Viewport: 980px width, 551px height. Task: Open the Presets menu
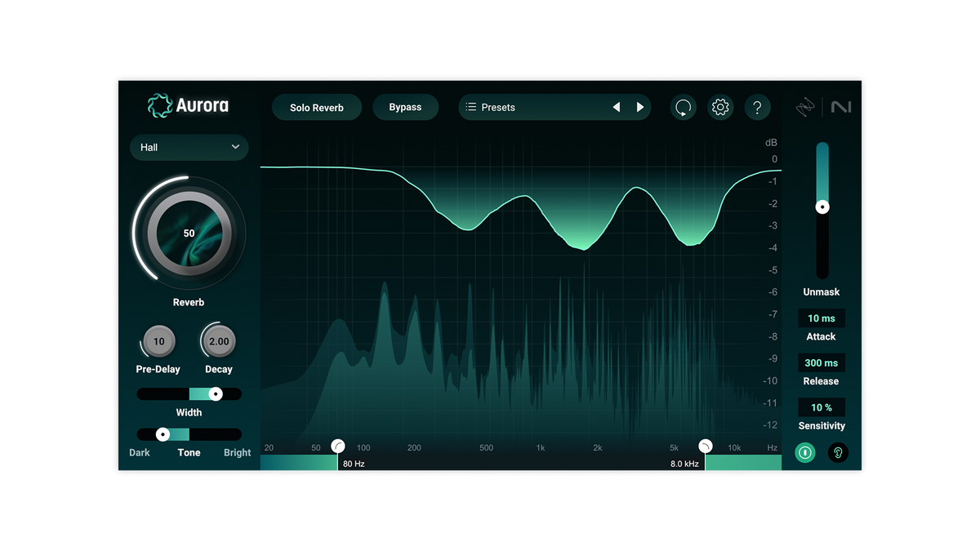click(555, 107)
